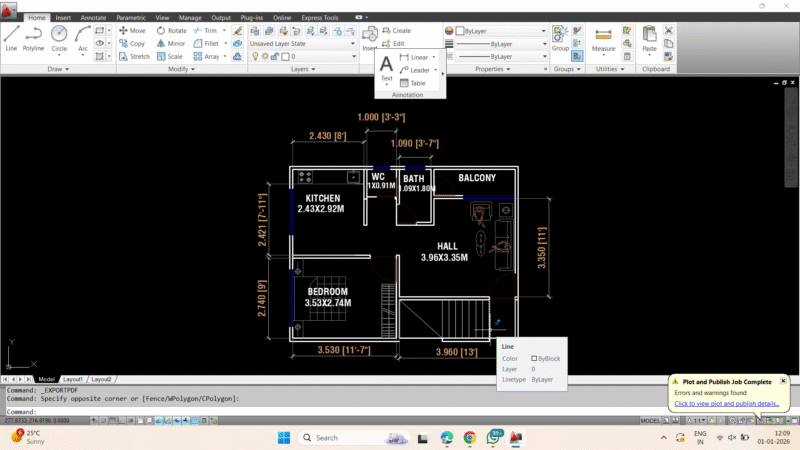Viewport: 800px width, 450px height.
Task: Switch to Layout1 tab
Action: pyautogui.click(x=72, y=379)
